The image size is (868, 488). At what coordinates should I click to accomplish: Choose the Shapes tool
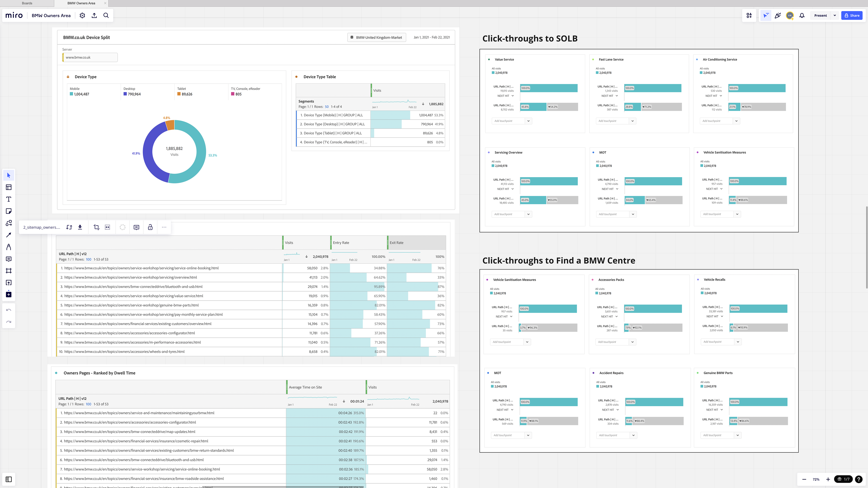pos(9,223)
